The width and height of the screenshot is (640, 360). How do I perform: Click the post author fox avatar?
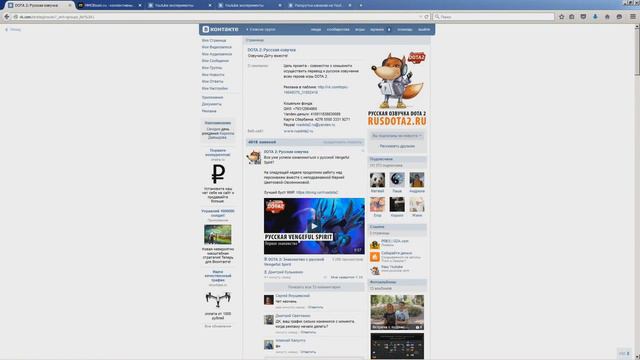point(254,157)
